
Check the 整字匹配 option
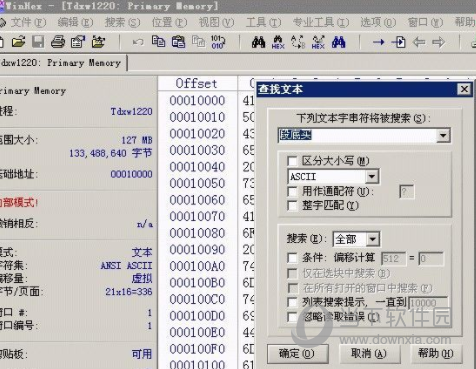[x=292, y=205]
